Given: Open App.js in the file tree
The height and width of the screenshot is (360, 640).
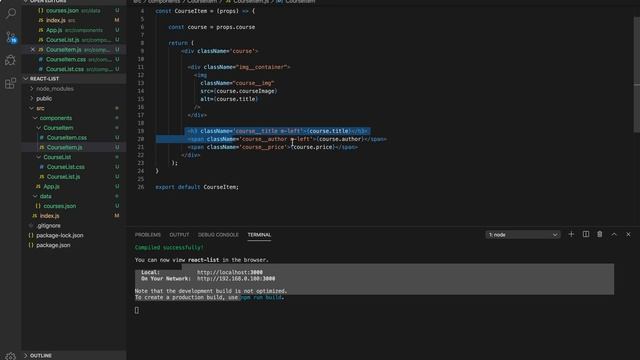Looking at the screenshot, I should [x=74, y=187].
